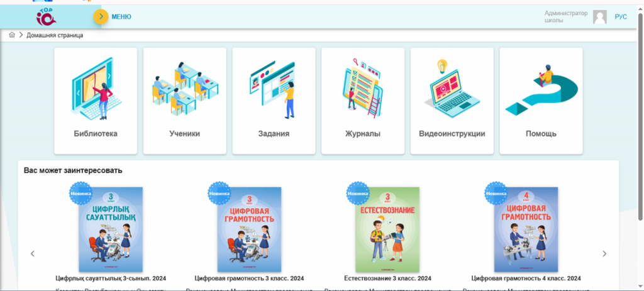Viewport: 644px width, 291px height.
Task: Open Естествознание 3 класс. 2024 title link
Action: [x=387, y=278]
